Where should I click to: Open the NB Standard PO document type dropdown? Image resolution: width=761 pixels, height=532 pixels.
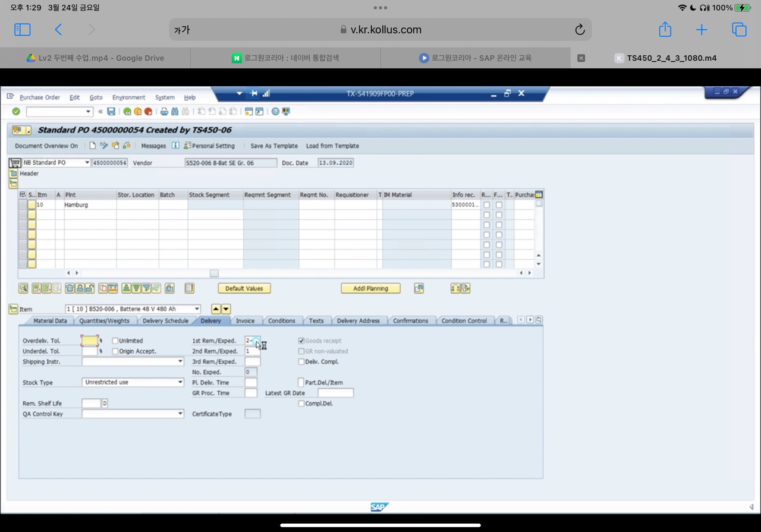pos(87,162)
